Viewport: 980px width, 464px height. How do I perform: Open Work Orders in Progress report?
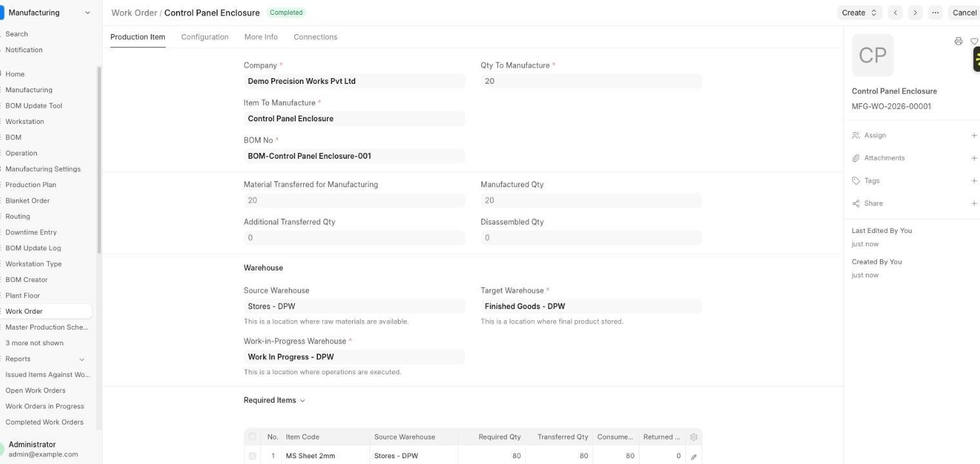click(44, 406)
